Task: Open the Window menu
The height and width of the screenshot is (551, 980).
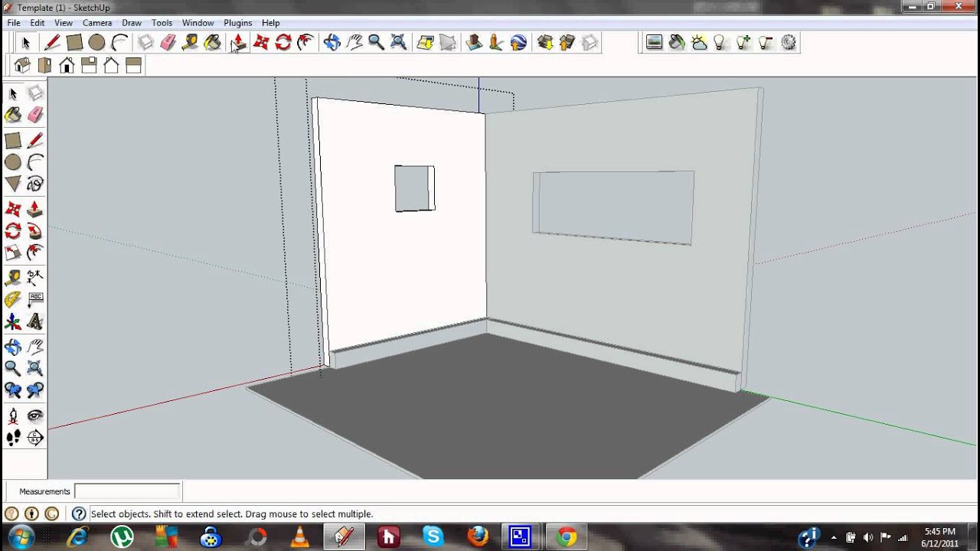Action: coord(198,23)
